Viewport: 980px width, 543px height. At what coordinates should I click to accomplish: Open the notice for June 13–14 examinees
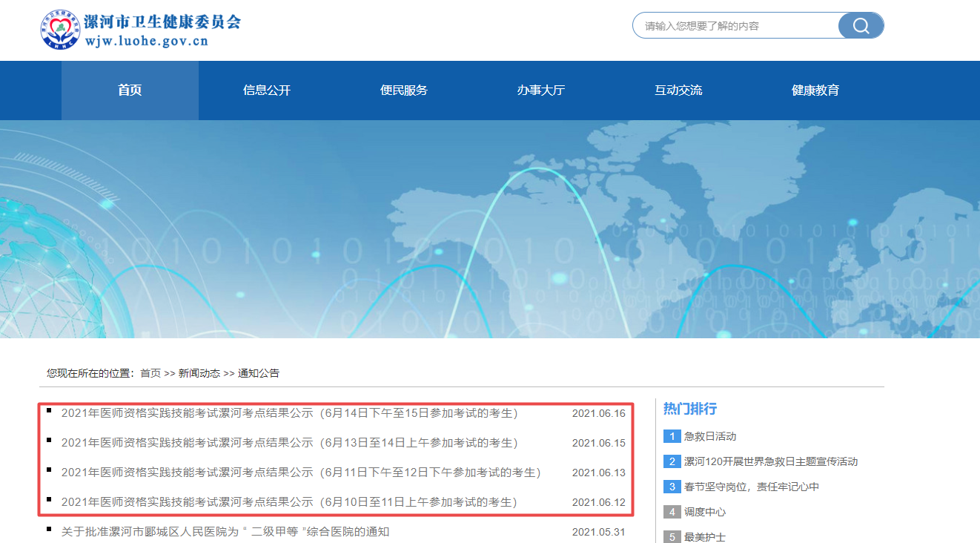tap(289, 443)
